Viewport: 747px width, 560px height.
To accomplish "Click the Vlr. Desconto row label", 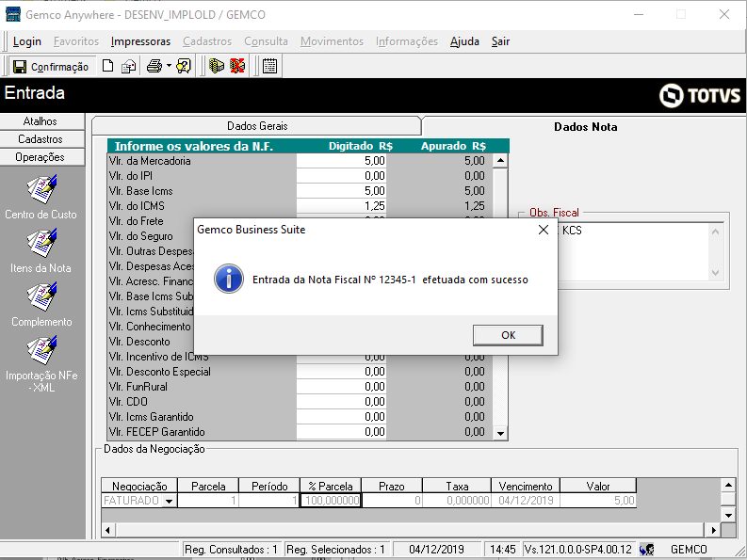I will [x=139, y=342].
